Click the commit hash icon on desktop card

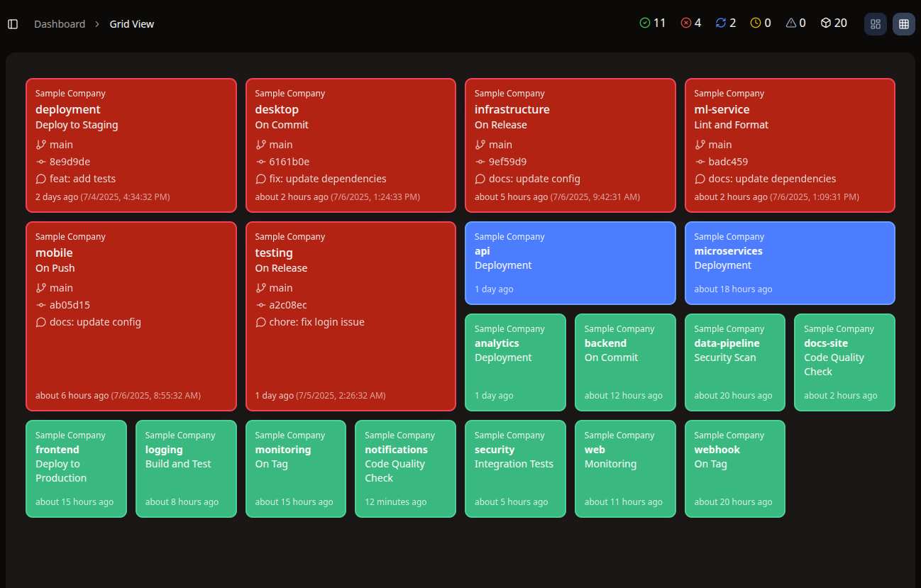(260, 161)
